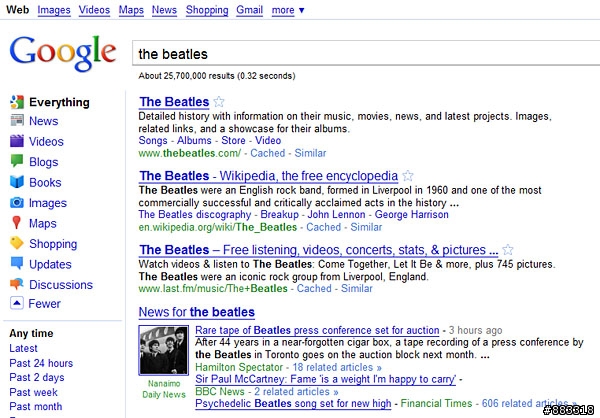This screenshot has height=418, width=600.
Task: Click in the search box containing 'the beatles'
Action: [x=366, y=54]
